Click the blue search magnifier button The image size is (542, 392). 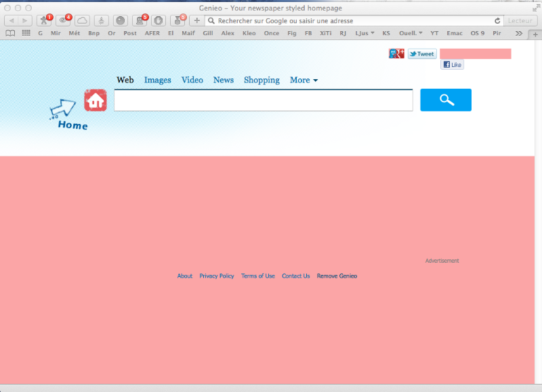tap(446, 100)
